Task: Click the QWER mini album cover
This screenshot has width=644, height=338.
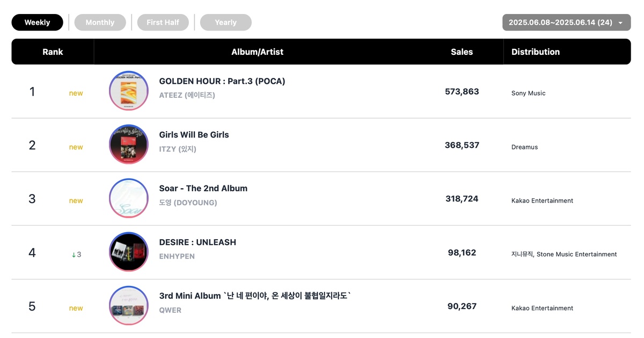Action: click(129, 306)
